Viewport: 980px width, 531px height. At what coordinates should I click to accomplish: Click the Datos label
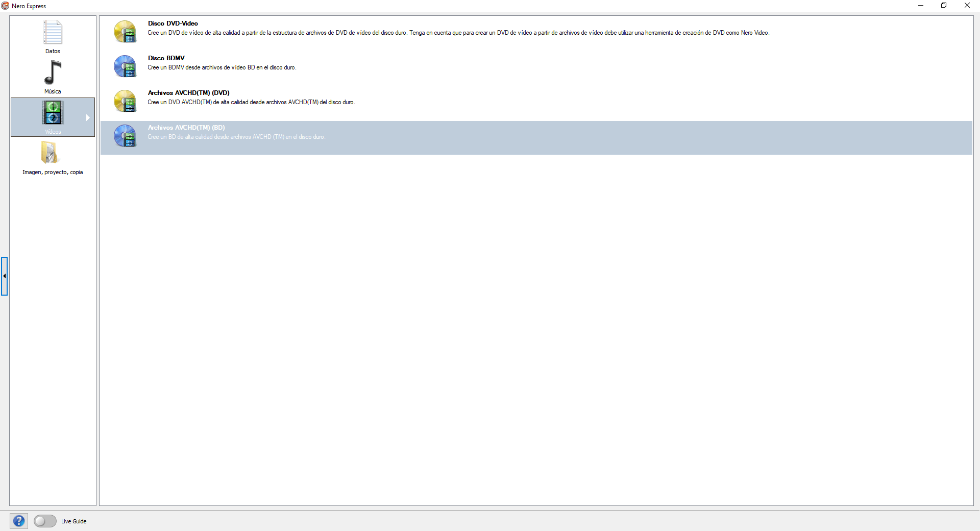pyautogui.click(x=53, y=51)
